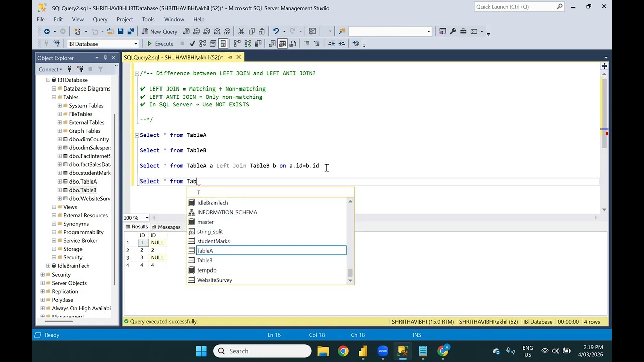
Task: Open the Query menu
Action: tap(100, 19)
